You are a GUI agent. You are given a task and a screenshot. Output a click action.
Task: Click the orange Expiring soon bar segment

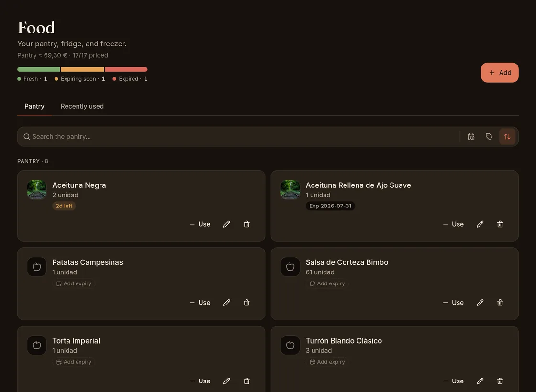click(x=82, y=69)
